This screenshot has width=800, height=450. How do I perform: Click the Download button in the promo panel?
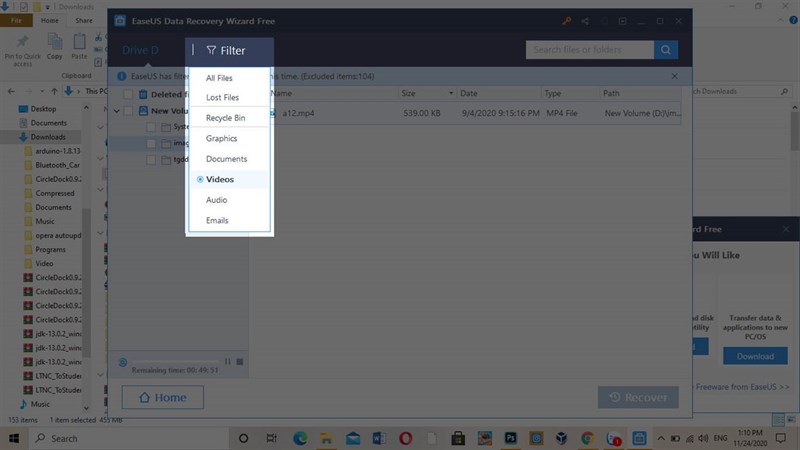[x=755, y=356]
